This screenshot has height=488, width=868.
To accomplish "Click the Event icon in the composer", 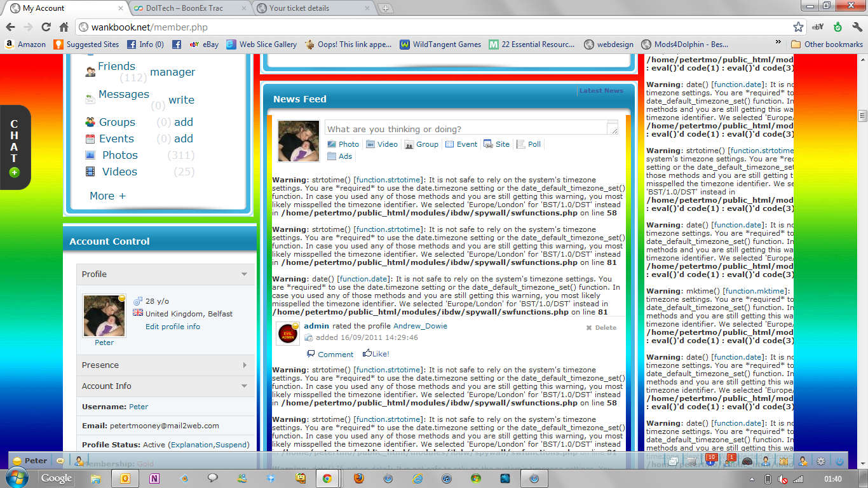I will (x=450, y=144).
